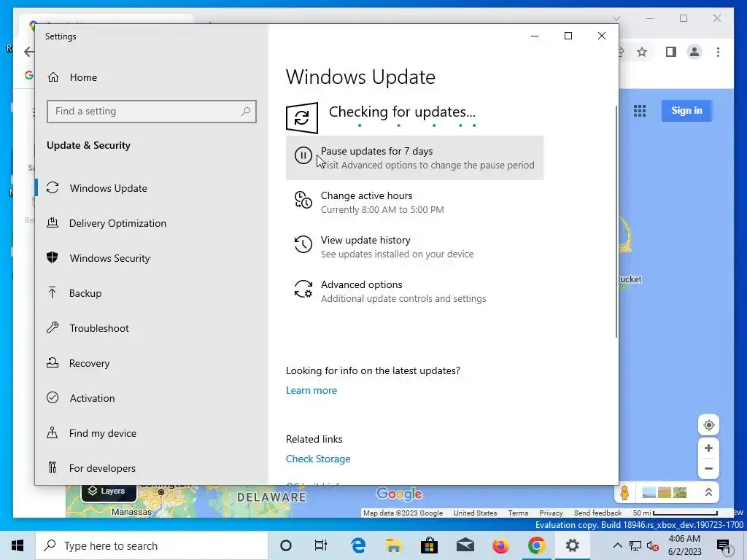Click the network icon in the tray
Screen dimensions: 747x560
[635, 545]
